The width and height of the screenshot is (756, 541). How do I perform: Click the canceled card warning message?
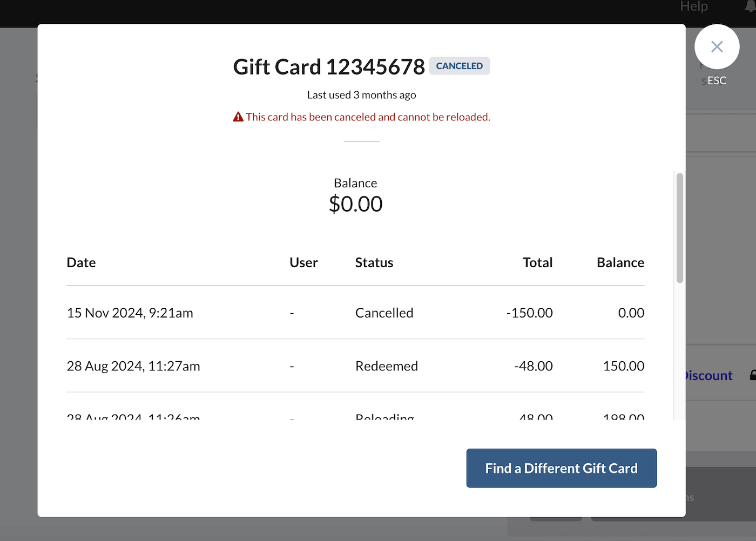coord(368,117)
